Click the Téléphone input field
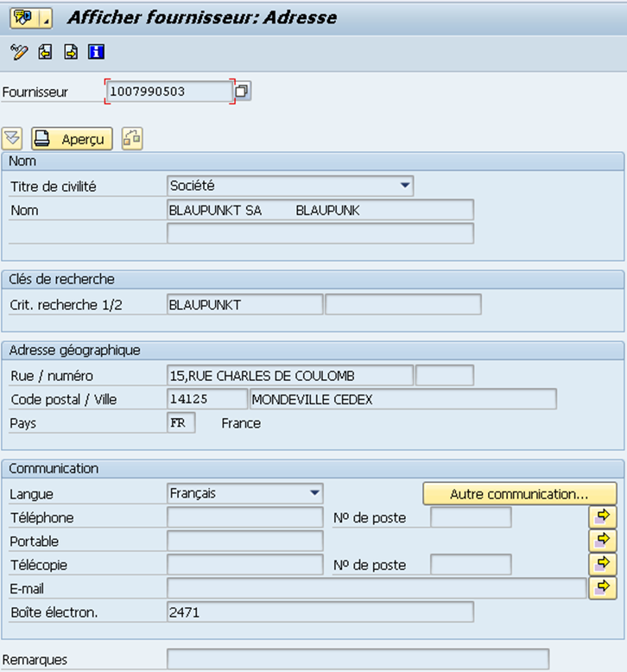The width and height of the screenshot is (627, 672). (244, 517)
